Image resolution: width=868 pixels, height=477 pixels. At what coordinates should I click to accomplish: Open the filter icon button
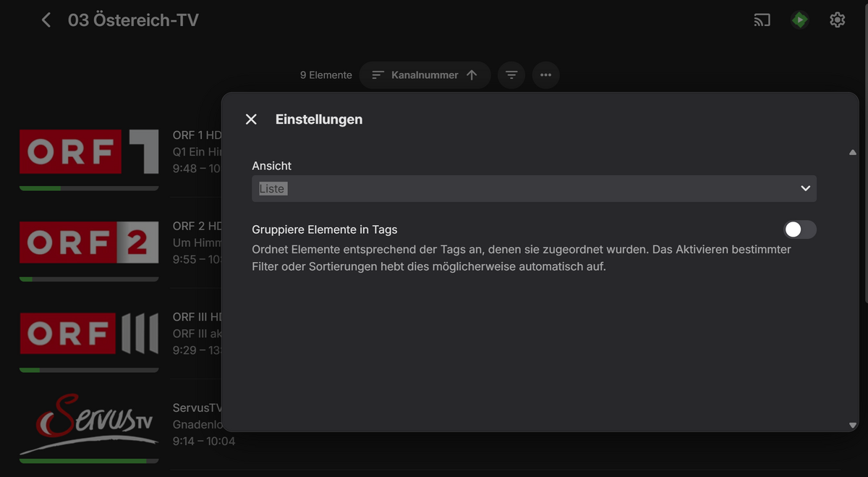coord(511,75)
